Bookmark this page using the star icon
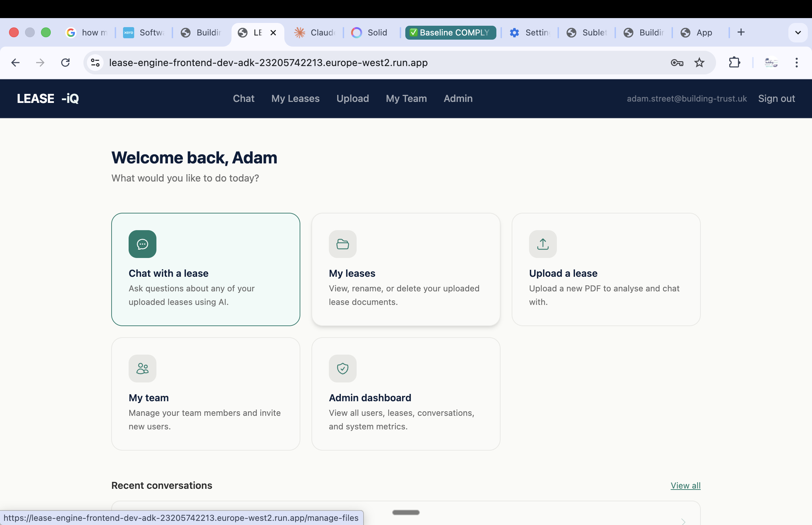This screenshot has height=525, width=812. coord(699,63)
